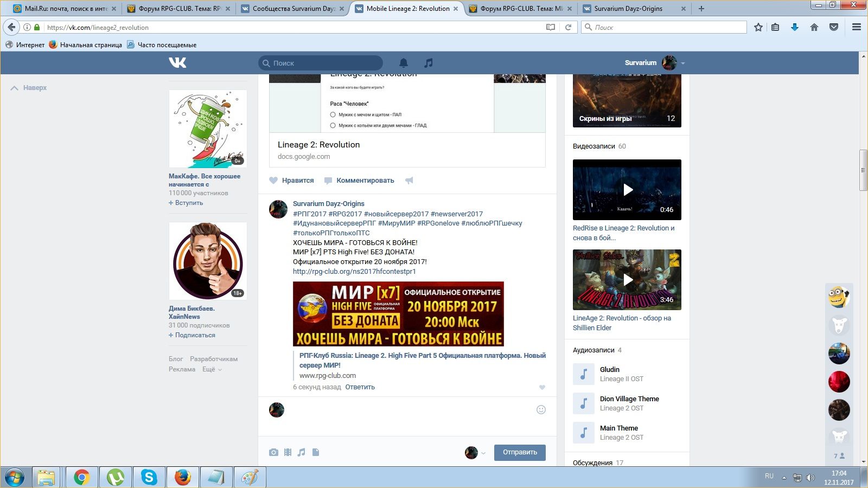Image resolution: width=868 pixels, height=488 pixels.
Task: Attach a document using the file icon
Action: point(316,452)
